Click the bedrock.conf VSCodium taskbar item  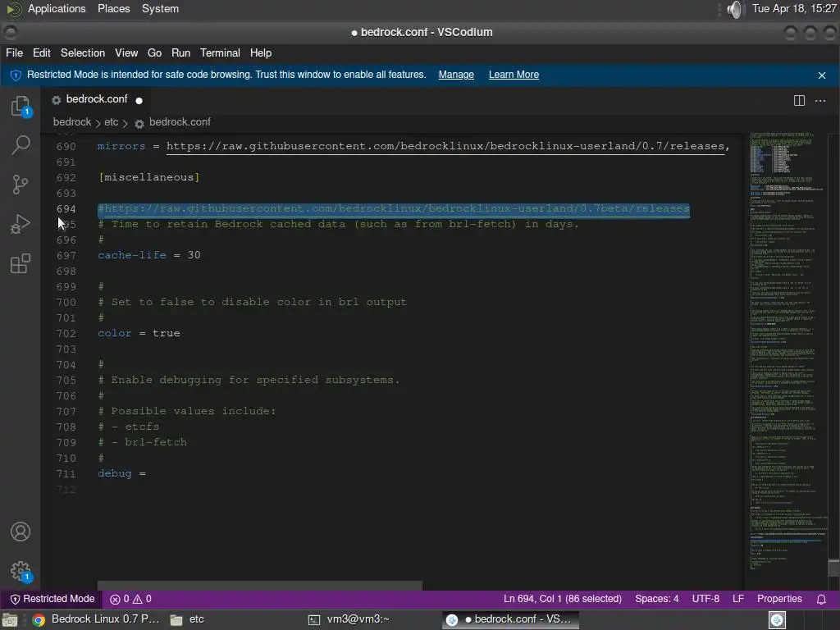[x=510, y=619]
